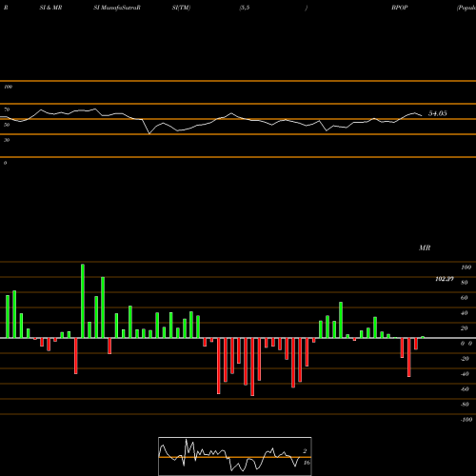Click the -100 MR axis label
The image size is (476, 476).
point(466,420)
